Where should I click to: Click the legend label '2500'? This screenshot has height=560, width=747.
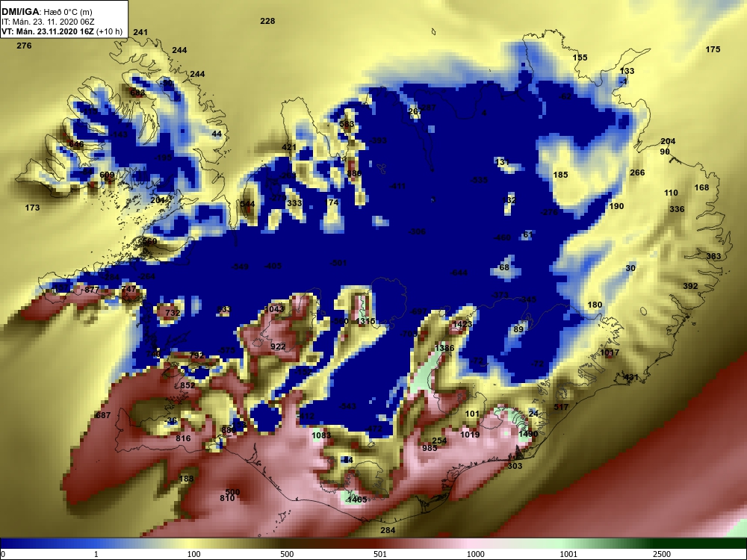point(661,554)
